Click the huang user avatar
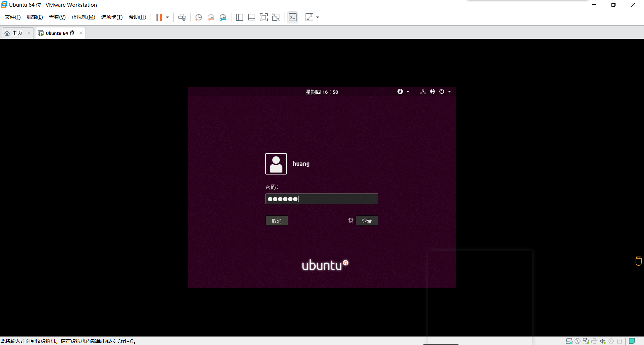 276,164
